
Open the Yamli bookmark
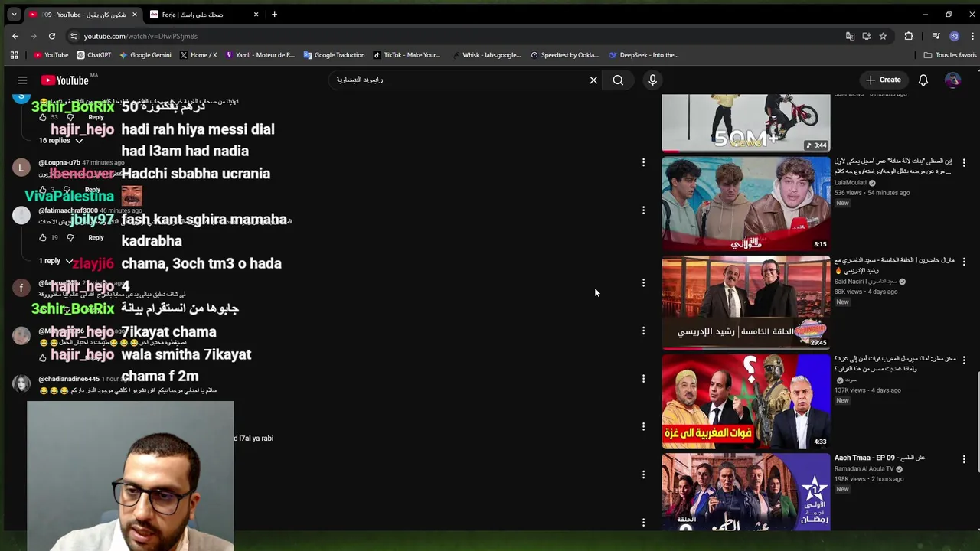tap(260, 55)
